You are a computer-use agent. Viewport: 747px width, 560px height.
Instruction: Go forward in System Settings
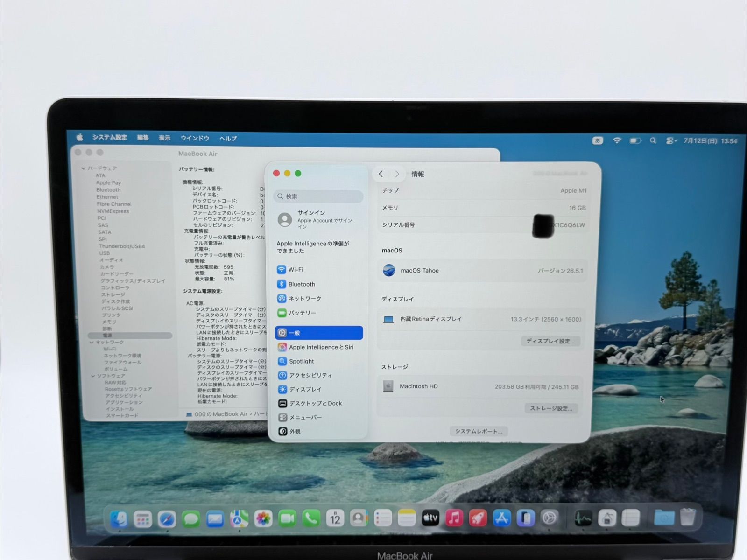pos(397,174)
